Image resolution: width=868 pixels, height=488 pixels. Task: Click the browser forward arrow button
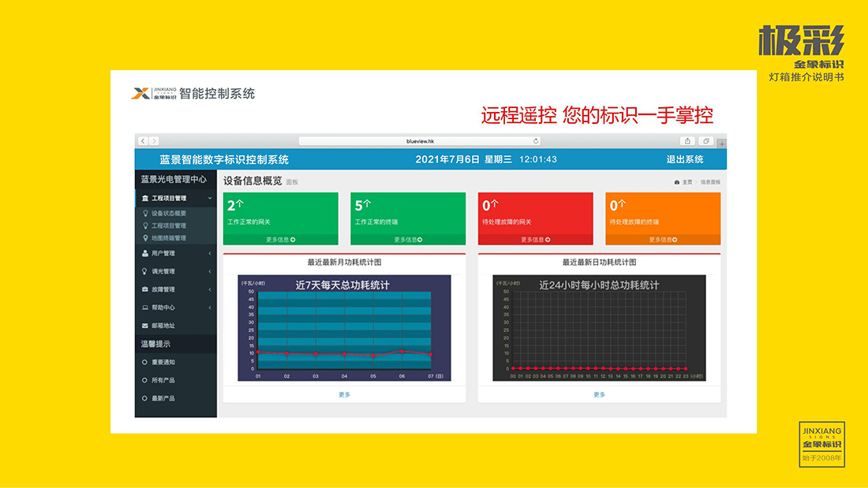tap(154, 141)
